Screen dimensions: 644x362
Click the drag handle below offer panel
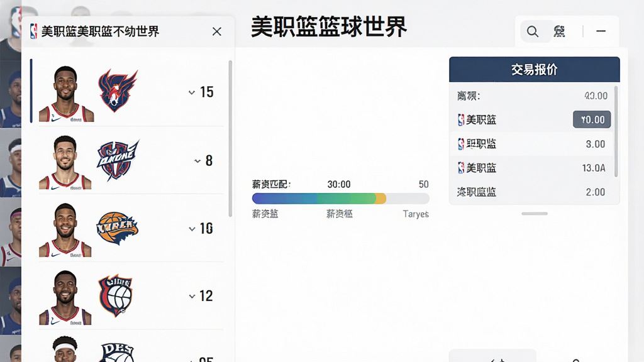tap(535, 214)
